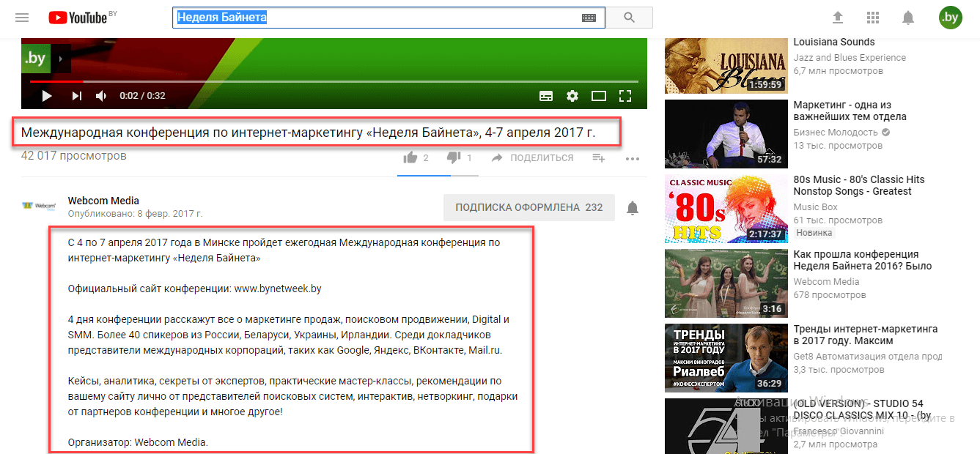Viewport: 980px width, 454px height.
Task: Seek along the video progress bar
Action: click(x=334, y=81)
